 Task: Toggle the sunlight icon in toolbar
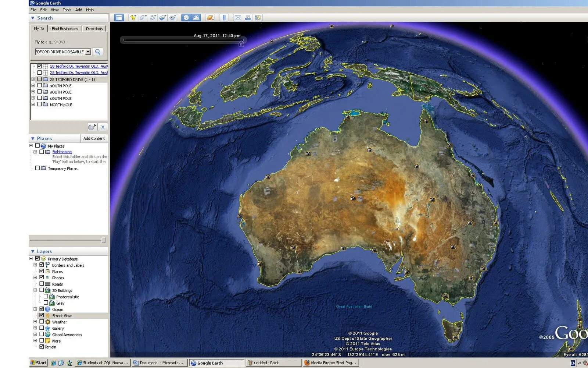pos(196,18)
